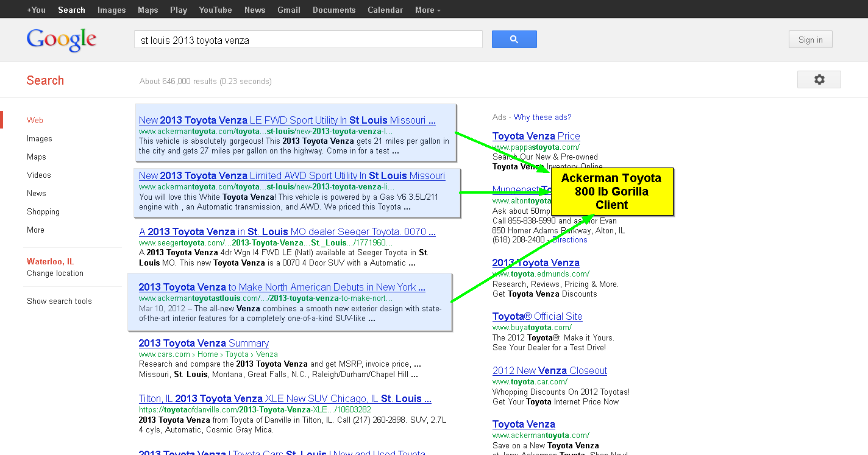Screen dimensions: 868x455
Task: Click the www.toyota.car.com ad URL
Action: pyautogui.click(x=530, y=381)
